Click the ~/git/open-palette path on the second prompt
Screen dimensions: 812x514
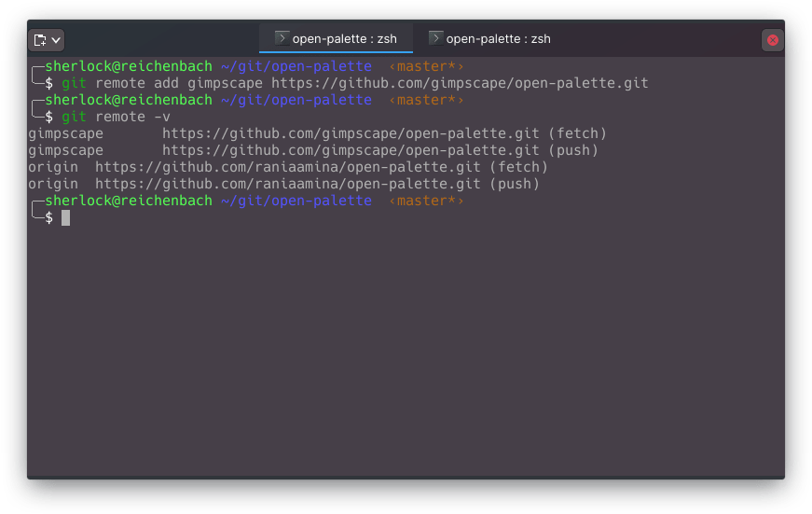point(296,100)
